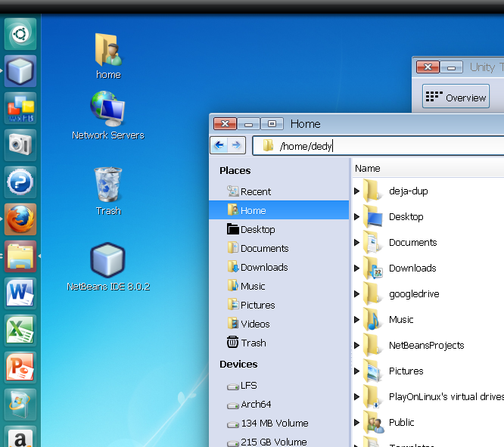This screenshot has width=504, height=447.
Task: Click the /home/dedy location field
Action: tap(378, 146)
